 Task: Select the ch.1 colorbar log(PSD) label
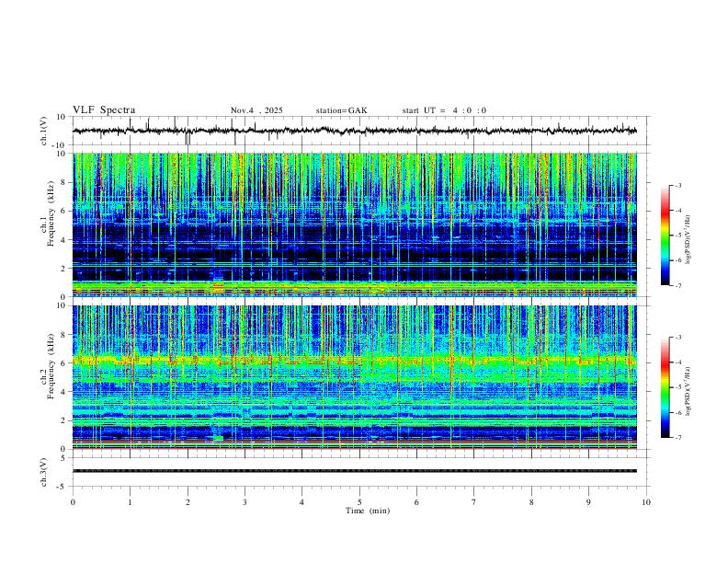[x=688, y=239]
